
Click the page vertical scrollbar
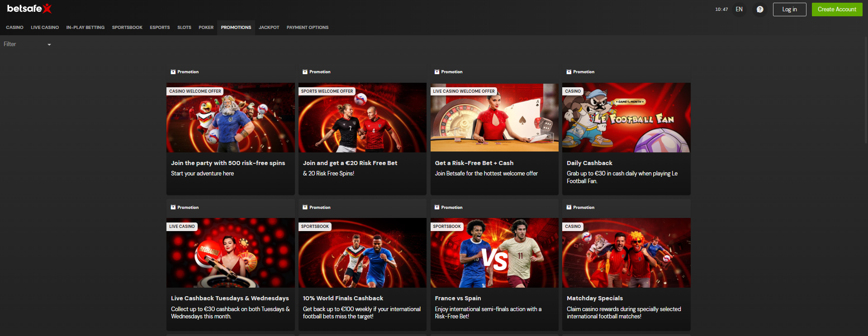[866, 90]
